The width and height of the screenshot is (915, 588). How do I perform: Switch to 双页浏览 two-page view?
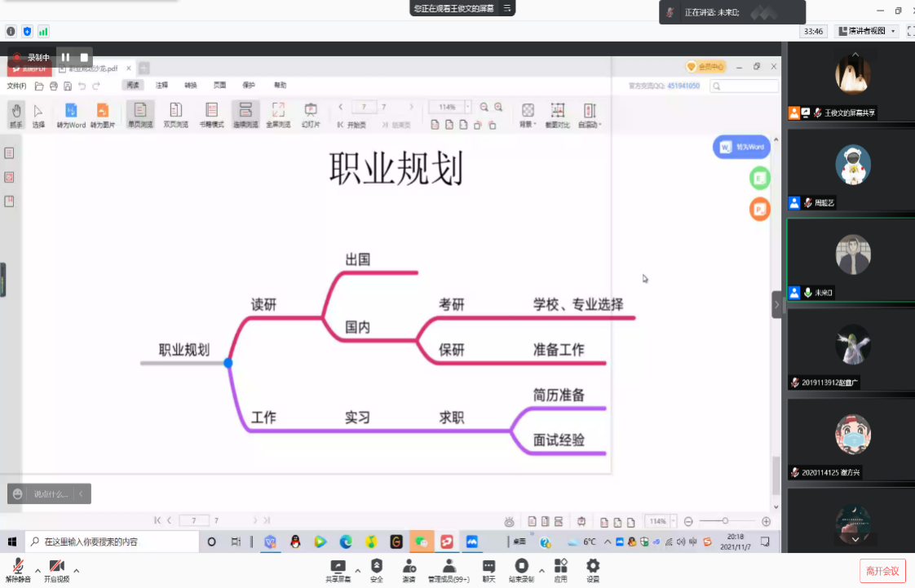pos(175,113)
